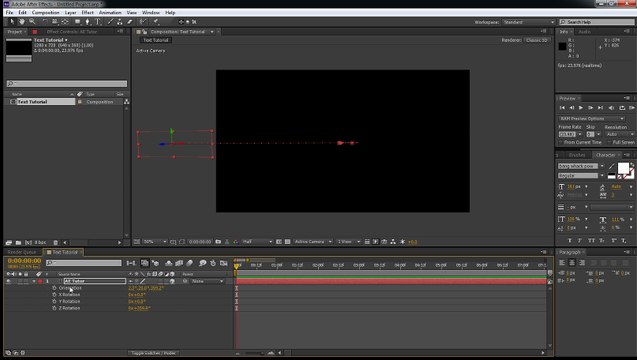Switch to the Render Queue tab
The image size is (637, 360).
[22, 252]
